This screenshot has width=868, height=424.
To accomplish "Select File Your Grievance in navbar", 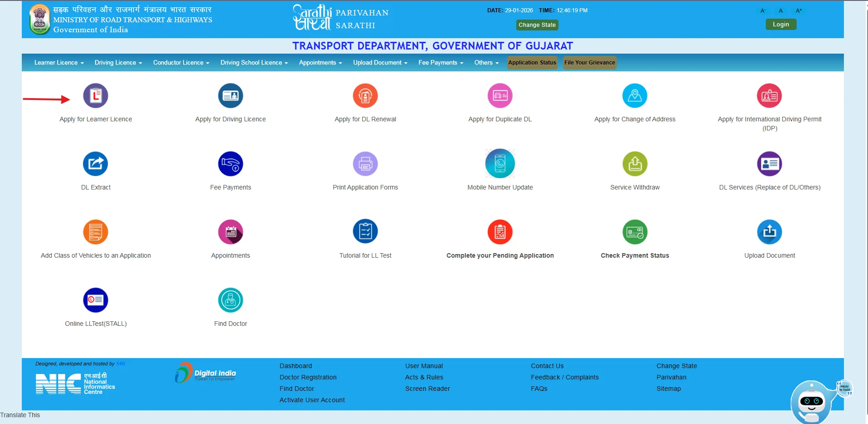I will tap(589, 63).
